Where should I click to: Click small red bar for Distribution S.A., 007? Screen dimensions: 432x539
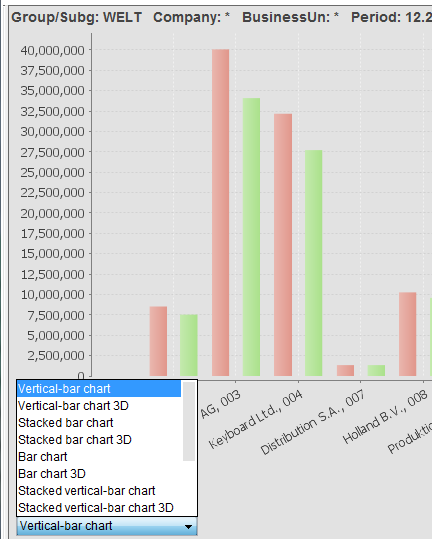click(345, 371)
